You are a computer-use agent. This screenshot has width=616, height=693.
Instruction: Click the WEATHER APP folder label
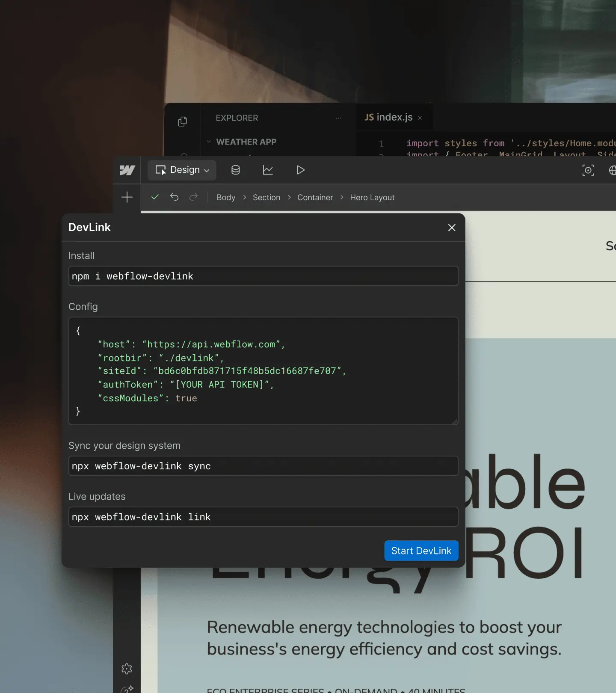[246, 142]
